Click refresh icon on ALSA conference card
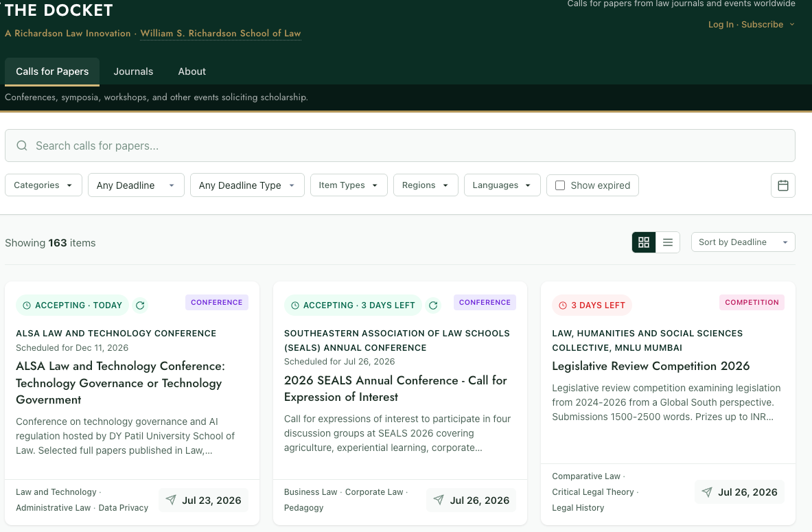Viewport: 812px width, 532px height. pyautogui.click(x=140, y=305)
